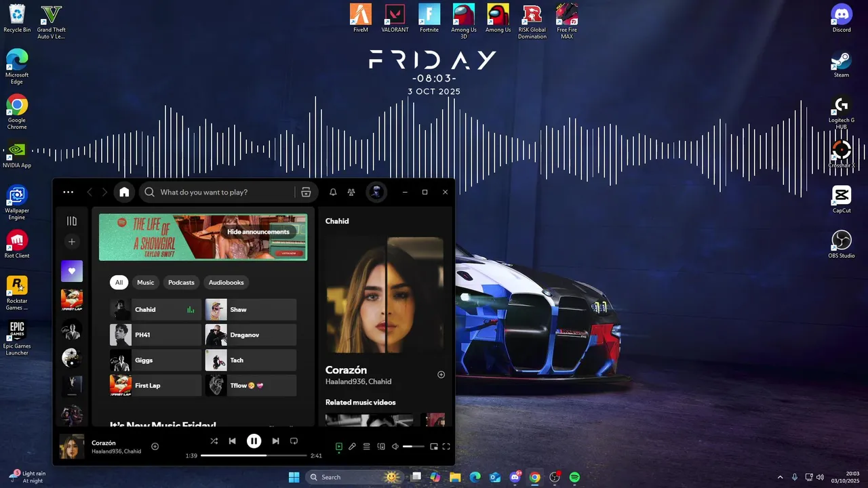Viewport: 868px width, 488px height.
Task: Open the Spotify mini player
Action: pyautogui.click(x=434, y=447)
